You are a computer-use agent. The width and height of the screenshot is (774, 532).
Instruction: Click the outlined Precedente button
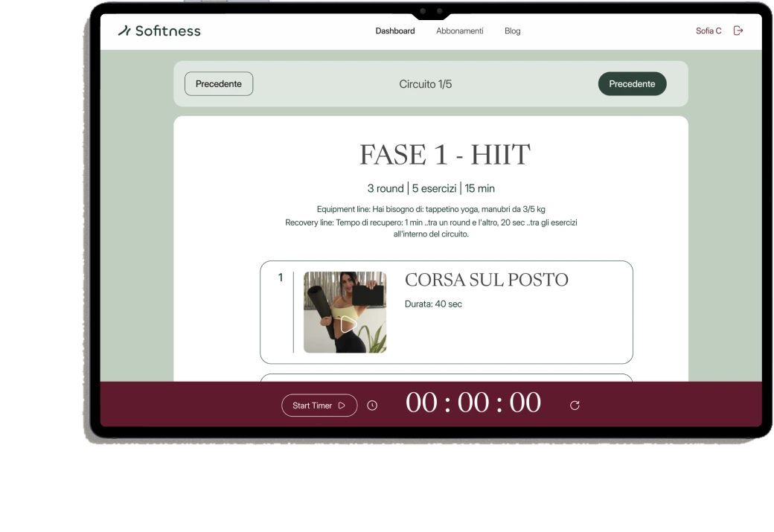(219, 84)
